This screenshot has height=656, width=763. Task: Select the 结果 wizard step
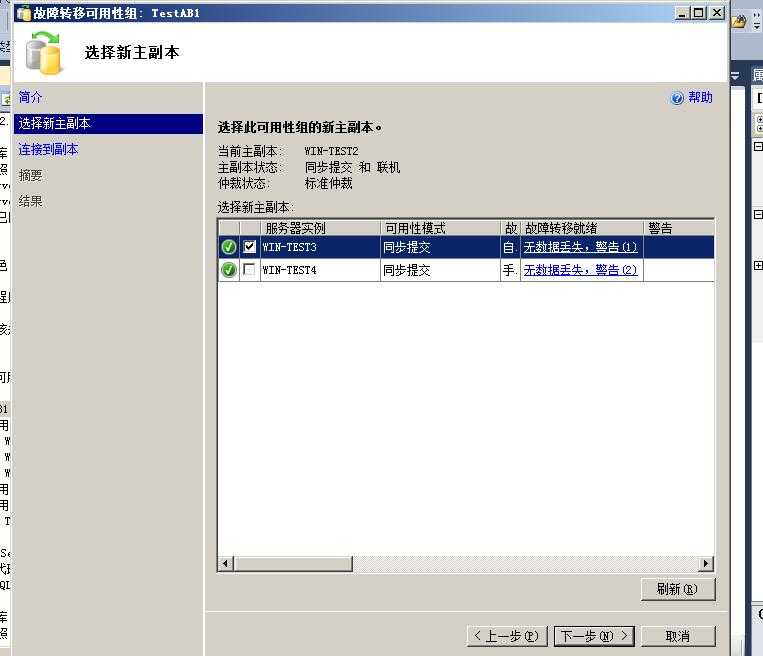coord(30,201)
